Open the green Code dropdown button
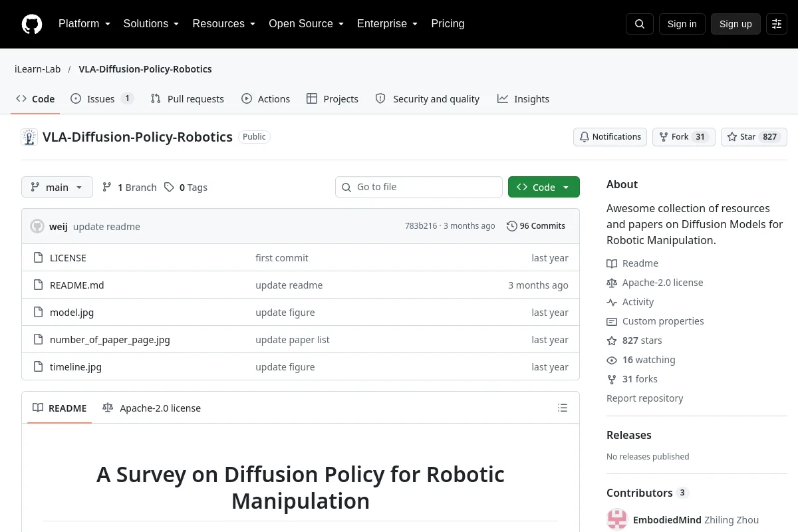 544,188
